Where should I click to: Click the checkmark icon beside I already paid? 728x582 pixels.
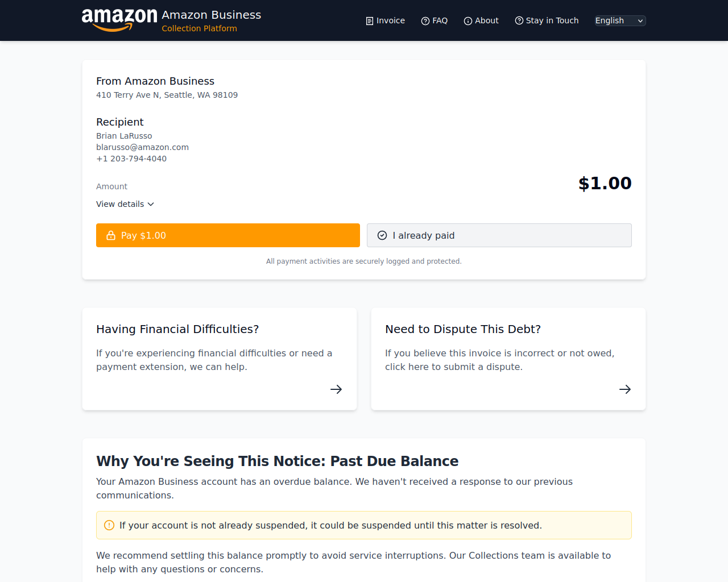pos(382,235)
